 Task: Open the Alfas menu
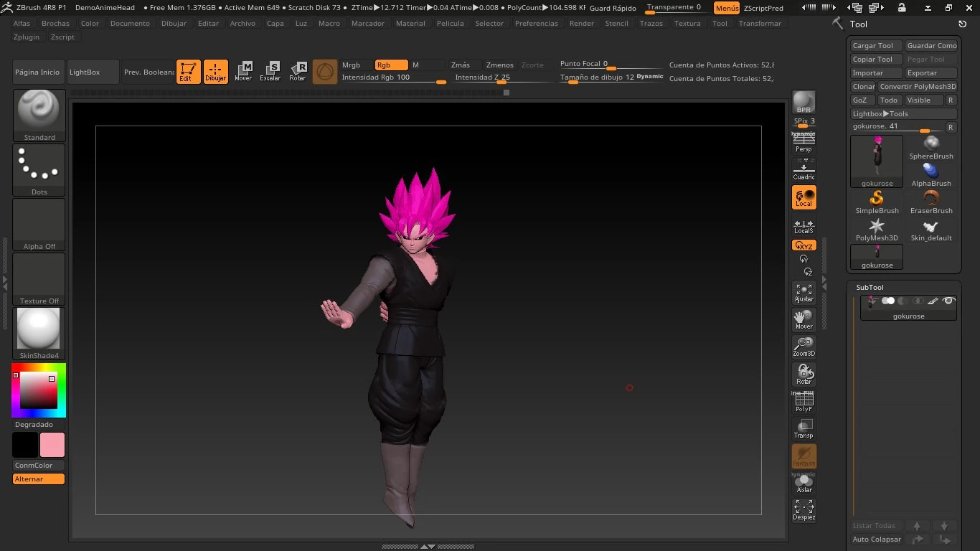pos(22,23)
